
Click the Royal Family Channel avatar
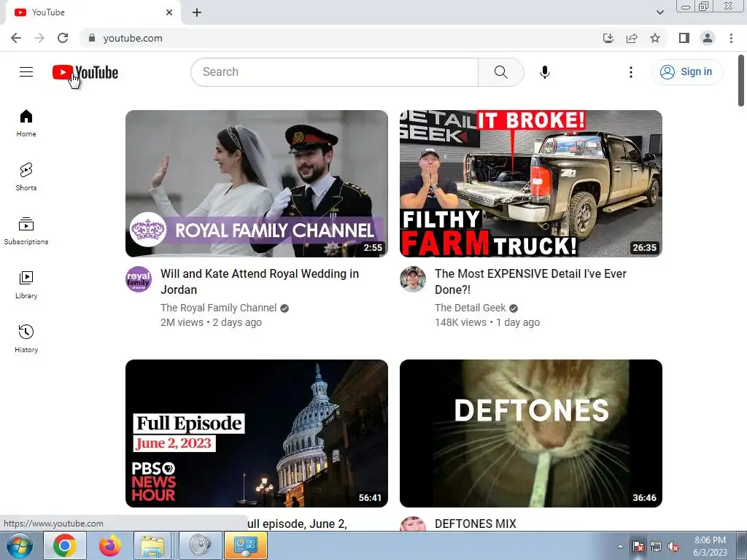click(139, 279)
